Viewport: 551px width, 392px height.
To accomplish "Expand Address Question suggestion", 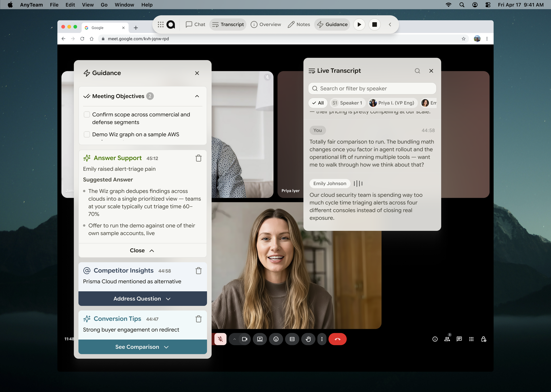I will coord(142,299).
